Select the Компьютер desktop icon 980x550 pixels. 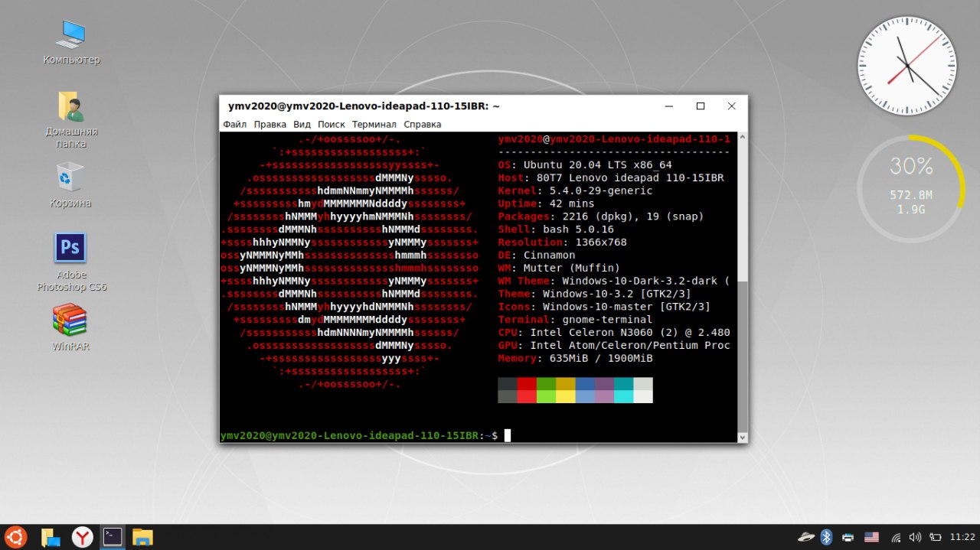click(x=71, y=42)
